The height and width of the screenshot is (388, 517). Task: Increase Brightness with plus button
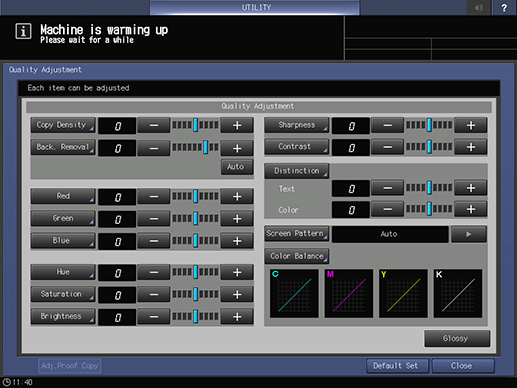point(237,317)
